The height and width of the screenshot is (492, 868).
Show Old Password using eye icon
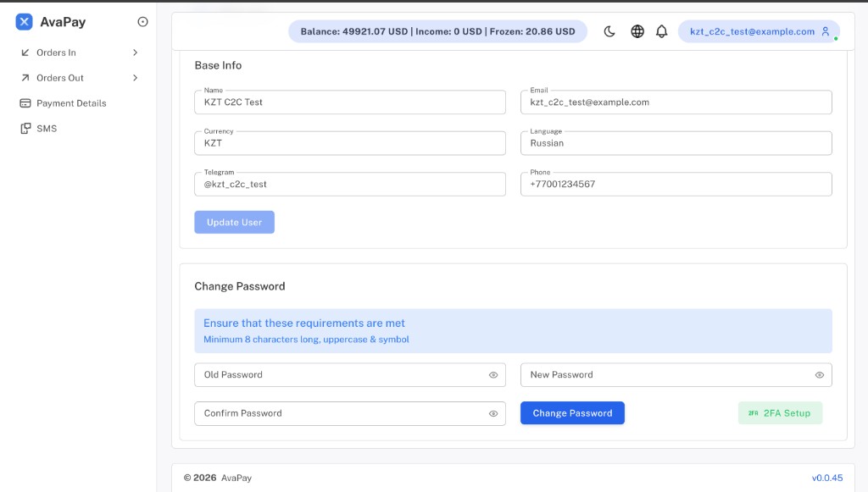[x=493, y=375]
